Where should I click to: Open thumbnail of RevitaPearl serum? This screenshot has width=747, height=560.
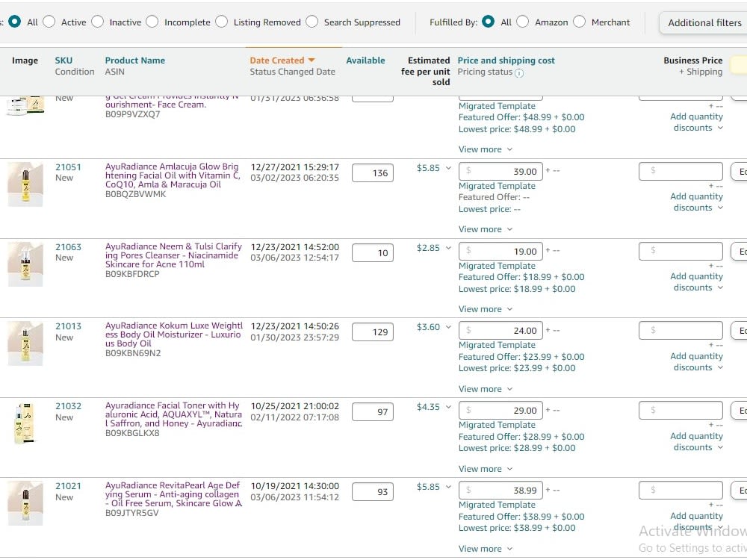pos(25,503)
